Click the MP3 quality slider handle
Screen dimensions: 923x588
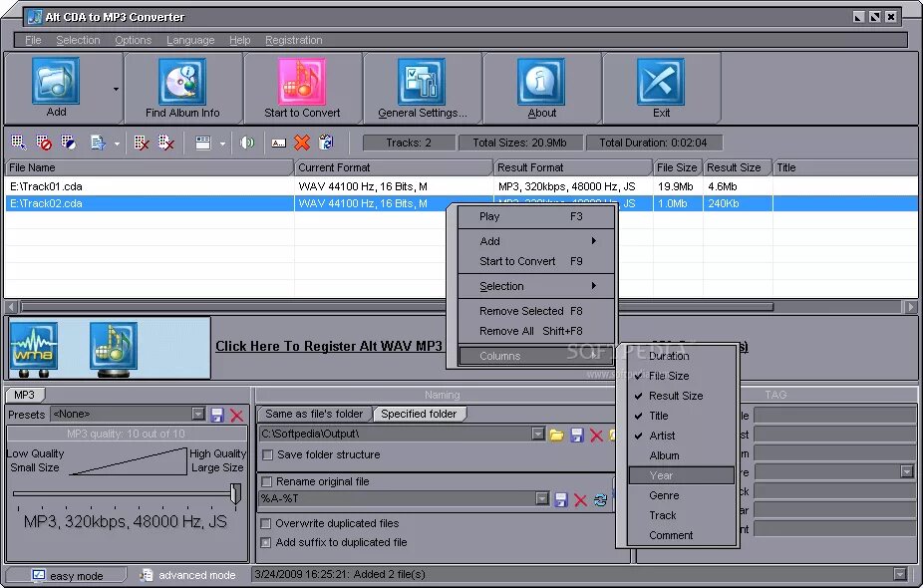(235, 494)
